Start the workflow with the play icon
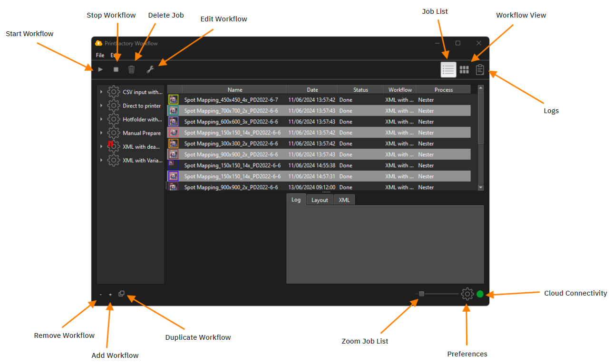This screenshot has height=364, width=613. (x=100, y=69)
